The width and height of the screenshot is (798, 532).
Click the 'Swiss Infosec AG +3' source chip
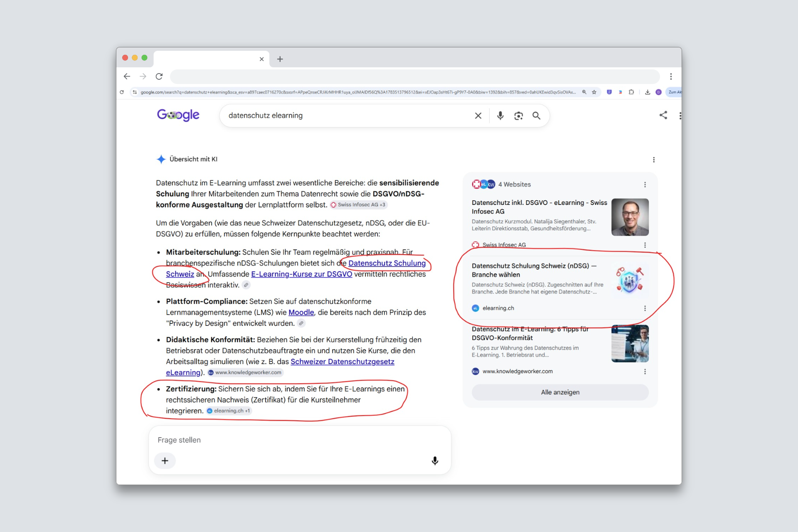[x=359, y=204]
